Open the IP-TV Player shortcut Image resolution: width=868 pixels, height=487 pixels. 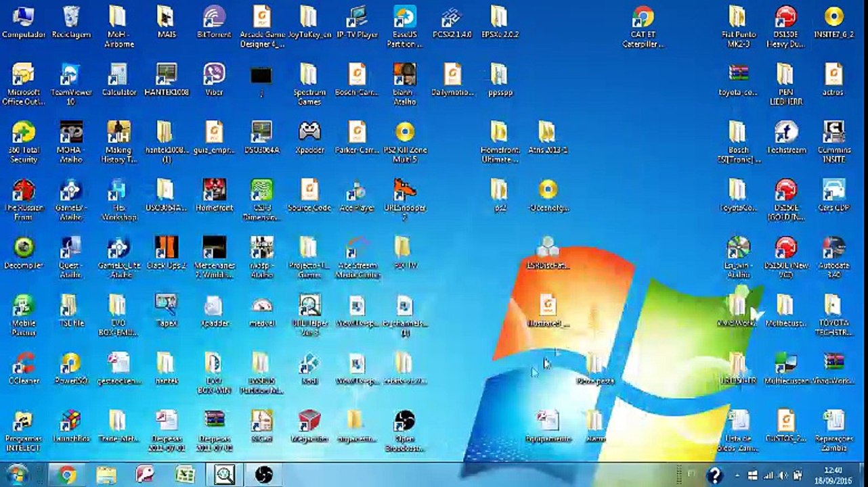click(357, 22)
